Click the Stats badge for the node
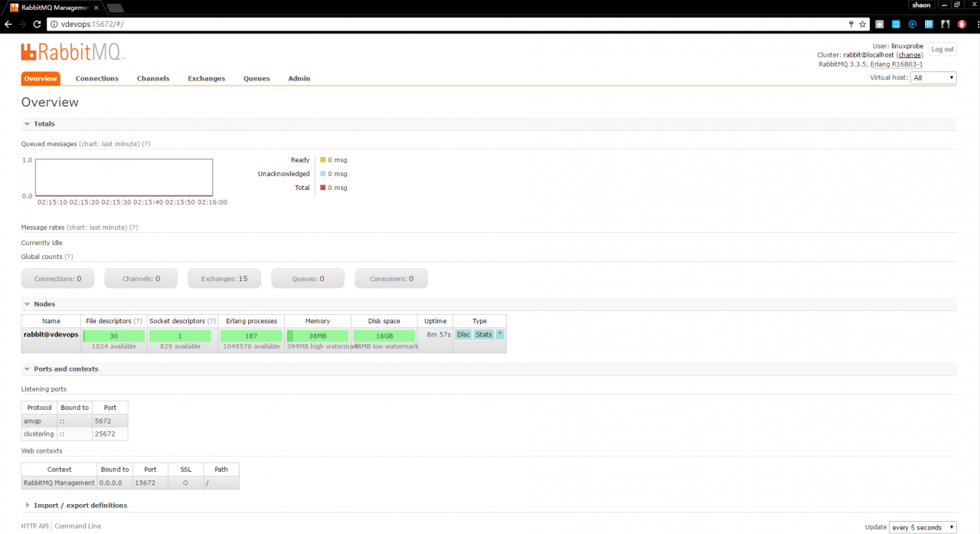This screenshot has width=980, height=534. point(482,334)
